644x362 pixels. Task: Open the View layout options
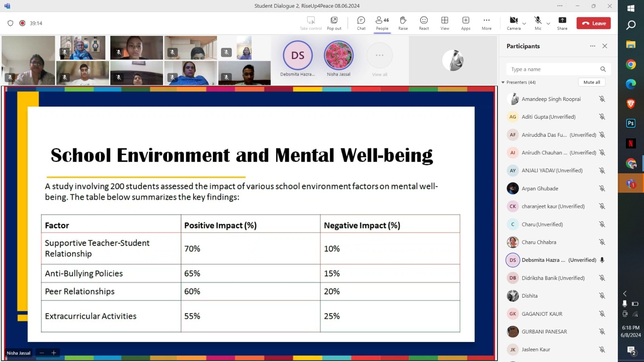[445, 23]
